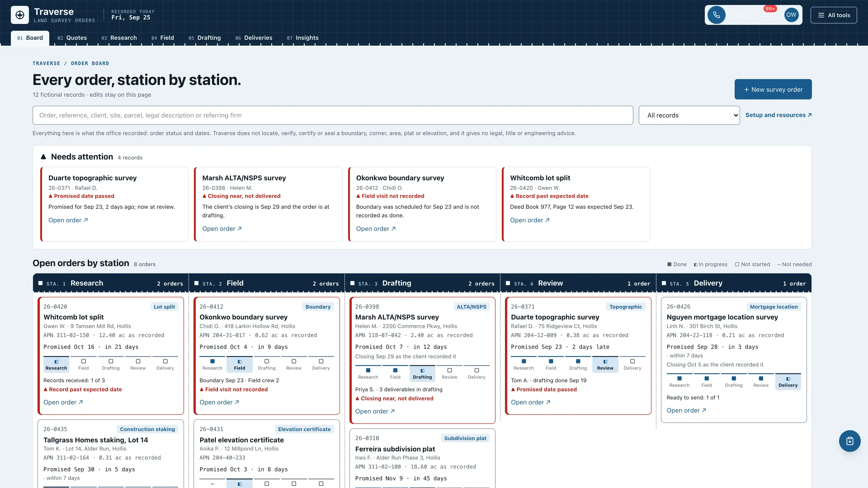This screenshot has width=868, height=488.
Task: Select Field step on Whitcomb lot split station card
Action: pyautogui.click(x=84, y=364)
